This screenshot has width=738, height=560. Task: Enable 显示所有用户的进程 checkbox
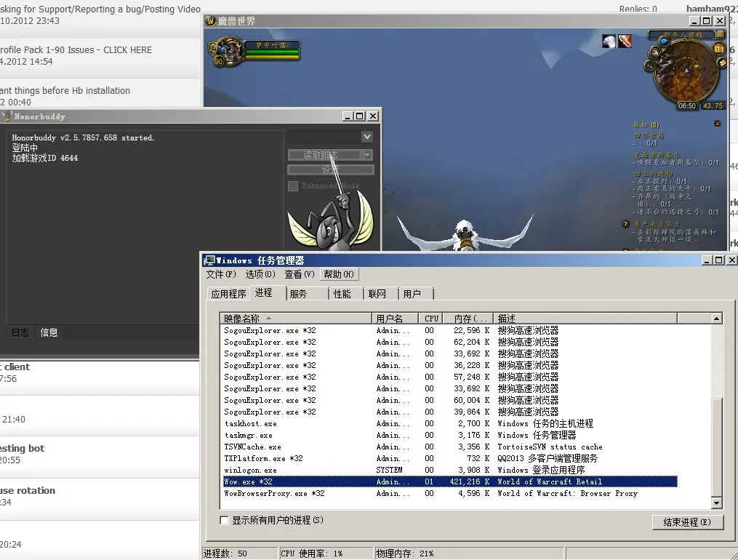click(x=225, y=520)
